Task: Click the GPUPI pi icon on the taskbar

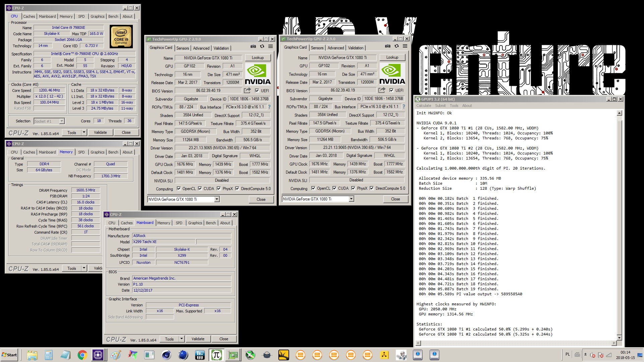Action: (x=216, y=355)
